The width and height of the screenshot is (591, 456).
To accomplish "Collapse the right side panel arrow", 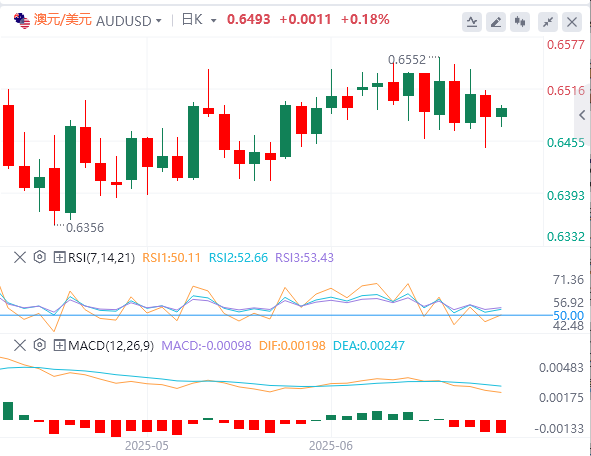I will point(582,115).
